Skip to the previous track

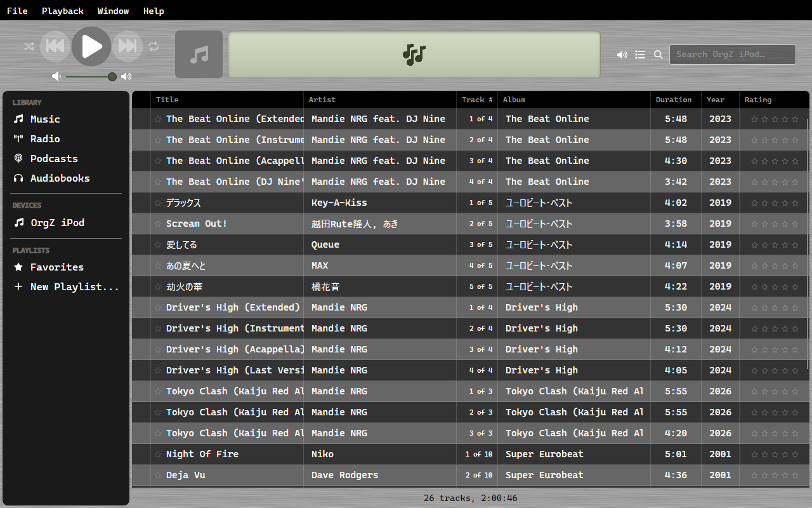(55, 46)
